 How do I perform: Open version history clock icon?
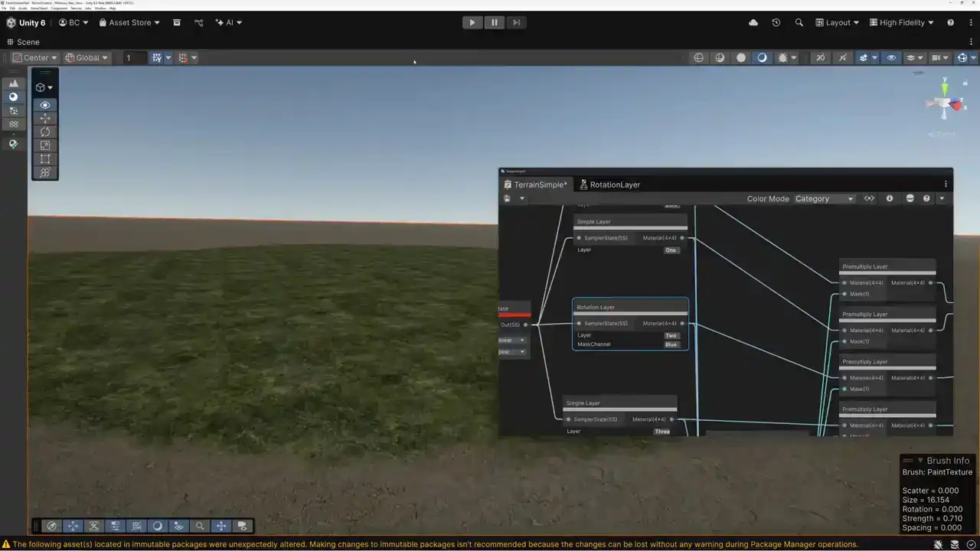[776, 23]
